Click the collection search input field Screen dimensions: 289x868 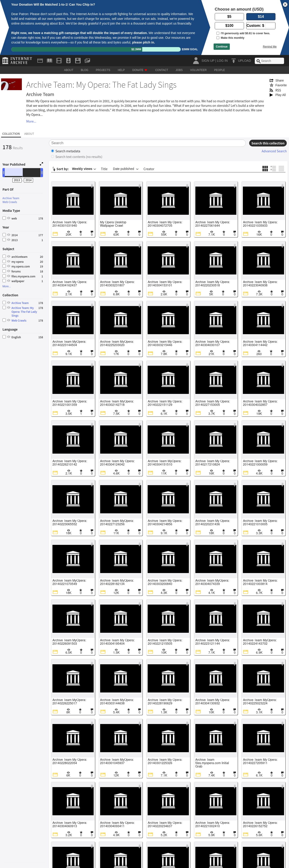[147, 143]
